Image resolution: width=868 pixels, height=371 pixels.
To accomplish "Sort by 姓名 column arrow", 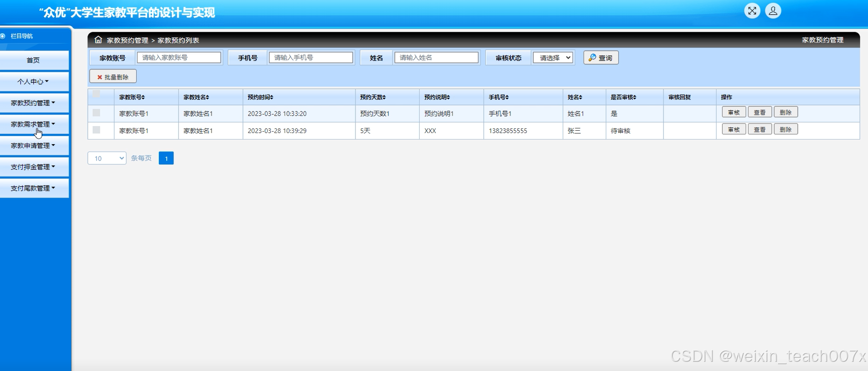I will point(580,97).
